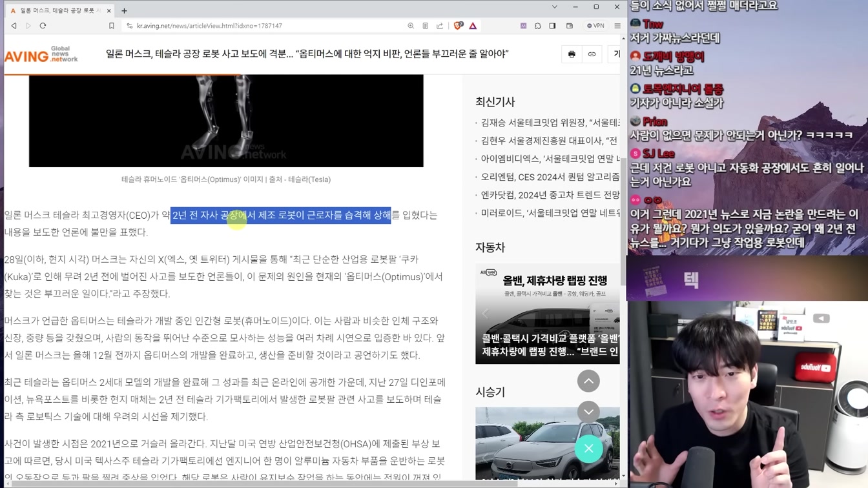Click the zoom magnifier in address bar
This screenshot has height=488, width=868.
tap(411, 26)
